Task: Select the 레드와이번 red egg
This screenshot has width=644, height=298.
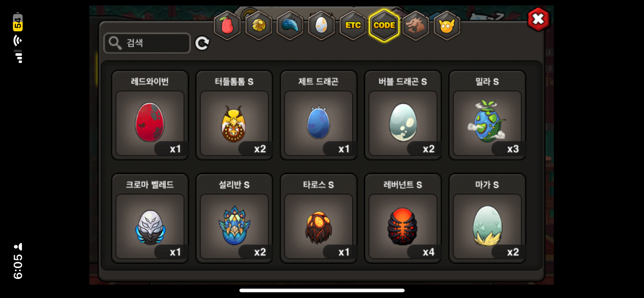Action: 150,115
